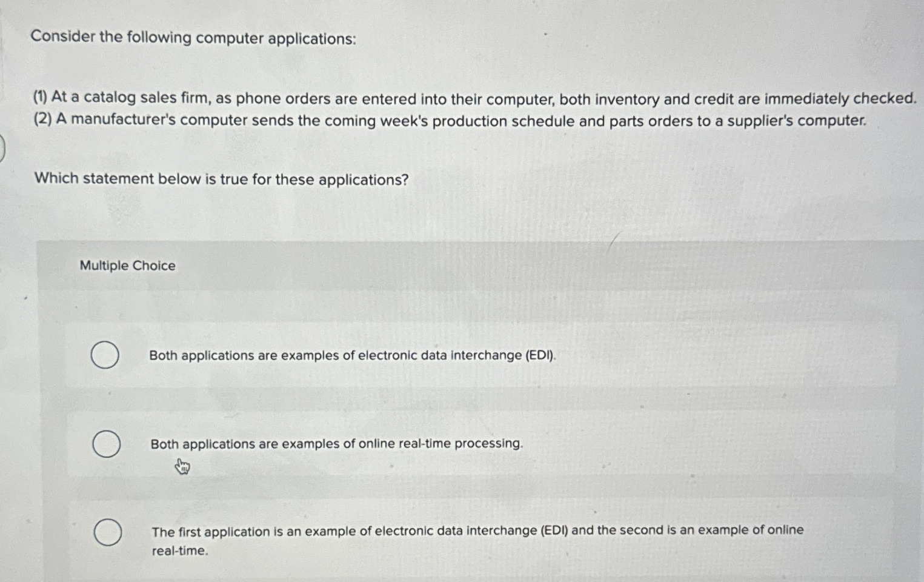Viewport: 924px width, 582px height.
Task: Select the unfilled circle next to the EDI option
Action: click(x=106, y=355)
